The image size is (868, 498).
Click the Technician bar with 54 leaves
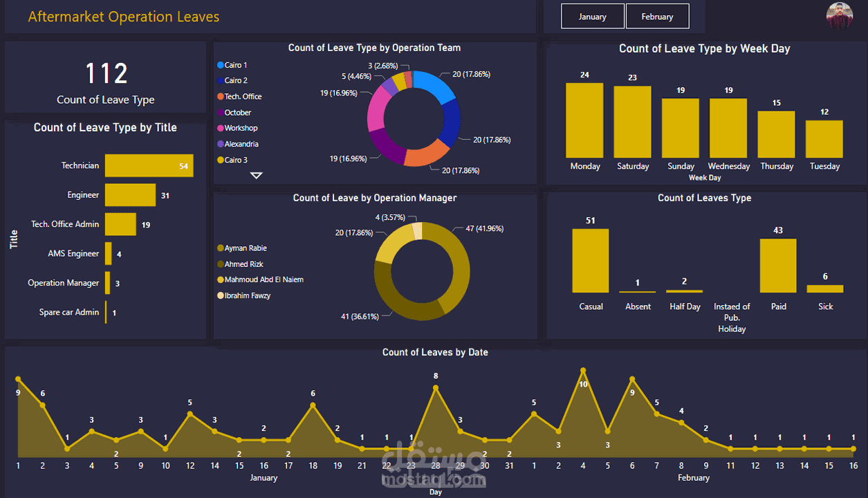point(149,166)
